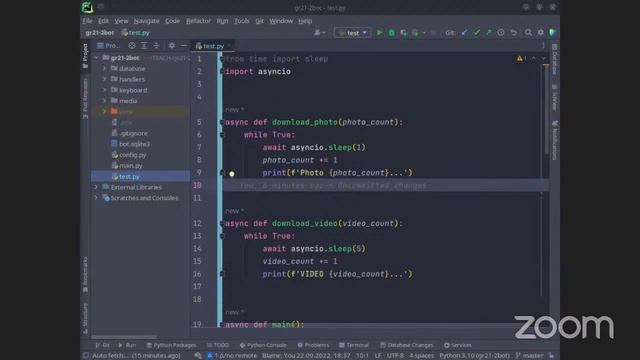Click the greyed-out Stop button

pos(433,33)
